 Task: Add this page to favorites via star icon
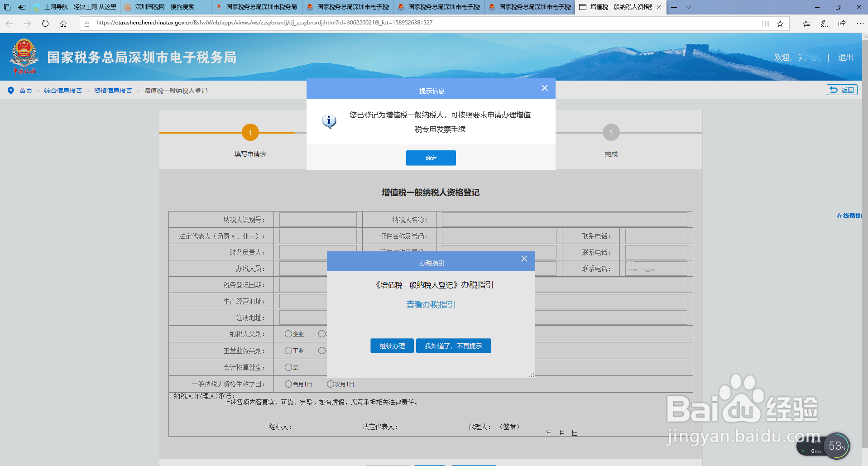[780, 23]
